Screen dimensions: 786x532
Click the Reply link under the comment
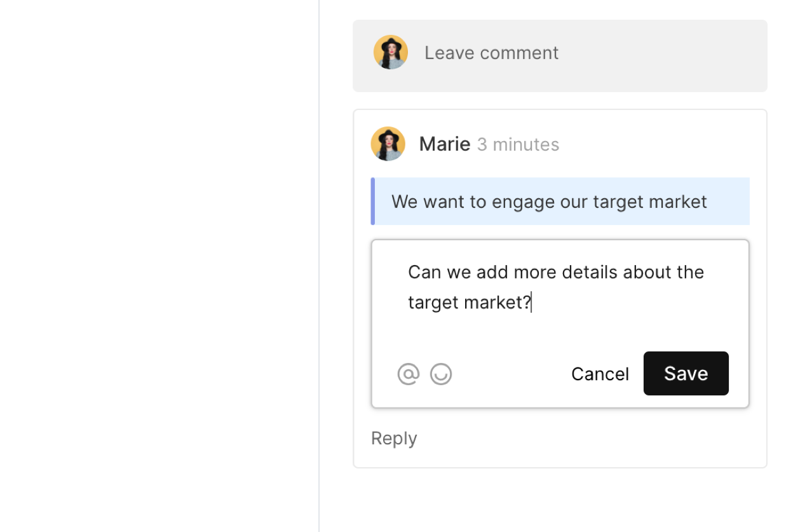(x=394, y=439)
